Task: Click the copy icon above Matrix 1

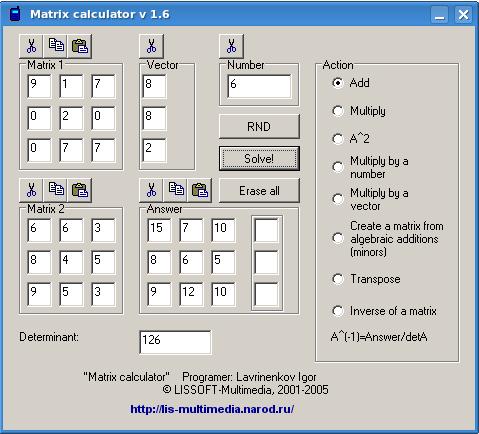Action: (56, 46)
